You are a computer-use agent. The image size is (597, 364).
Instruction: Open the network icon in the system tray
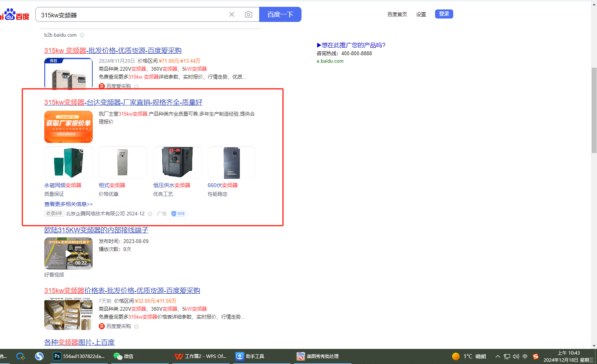[x=507, y=356]
